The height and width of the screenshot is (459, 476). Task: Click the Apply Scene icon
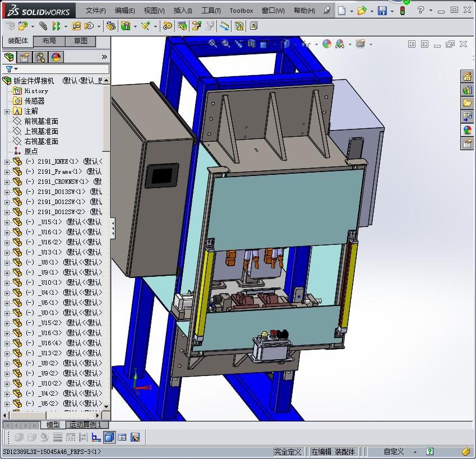click(339, 44)
